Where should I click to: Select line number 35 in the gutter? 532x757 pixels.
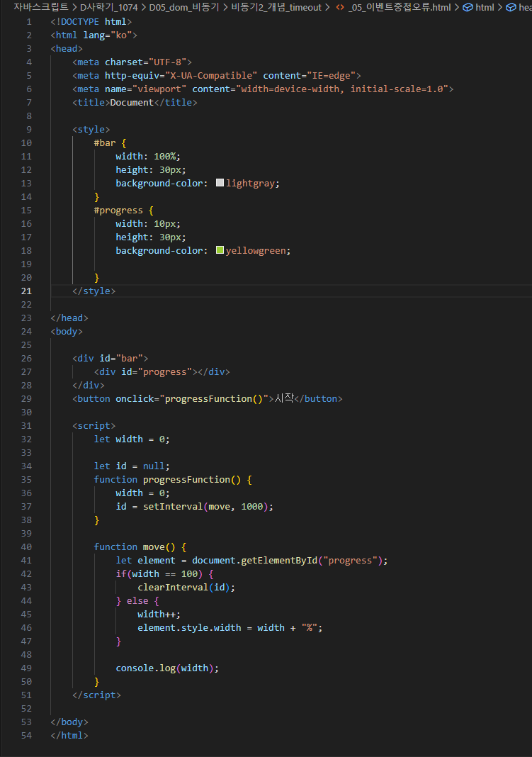tap(26, 479)
